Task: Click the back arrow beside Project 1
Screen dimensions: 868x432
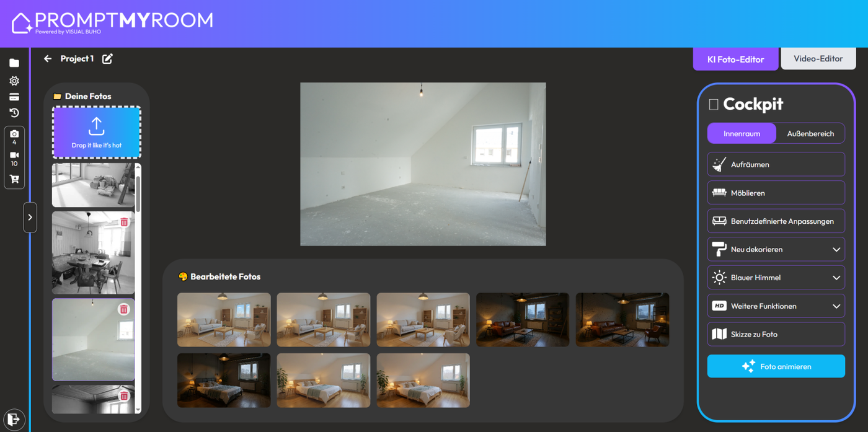Action: pos(48,59)
